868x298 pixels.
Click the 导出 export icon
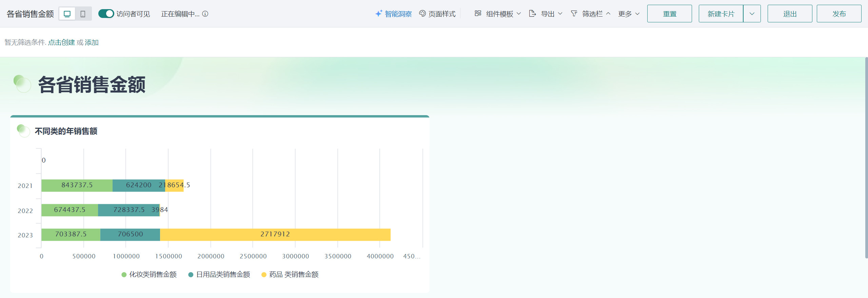tap(532, 14)
